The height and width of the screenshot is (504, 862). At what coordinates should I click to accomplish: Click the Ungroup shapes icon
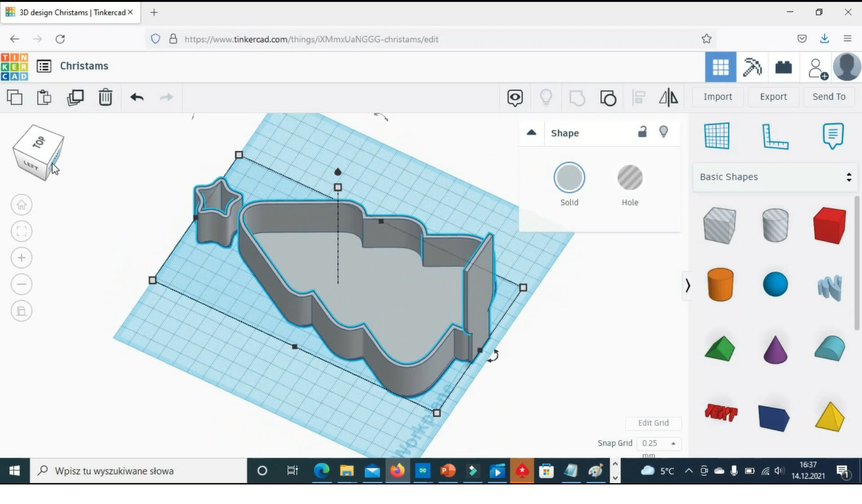[x=608, y=98]
